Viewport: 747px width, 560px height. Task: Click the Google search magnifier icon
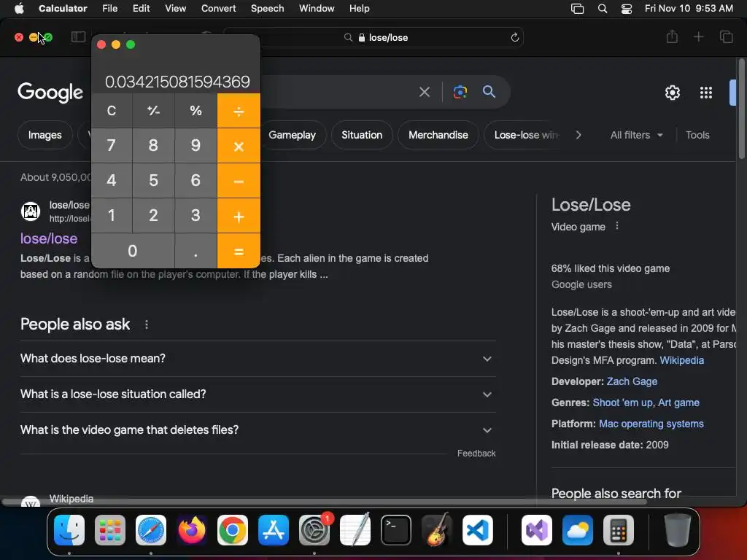coord(489,92)
